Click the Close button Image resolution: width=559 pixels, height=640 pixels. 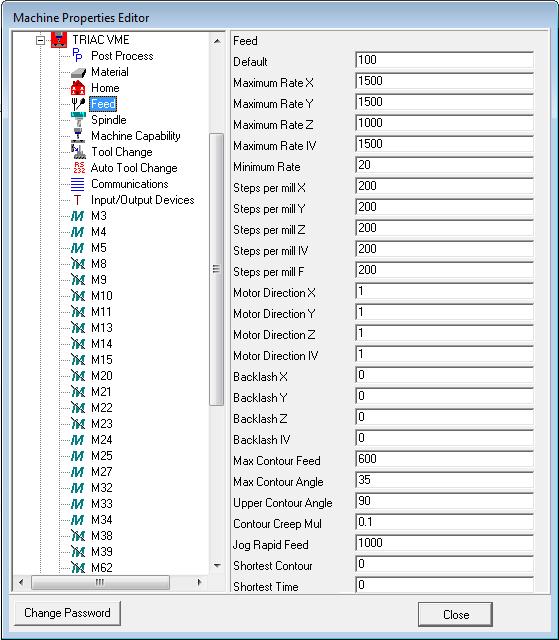pyautogui.click(x=455, y=614)
